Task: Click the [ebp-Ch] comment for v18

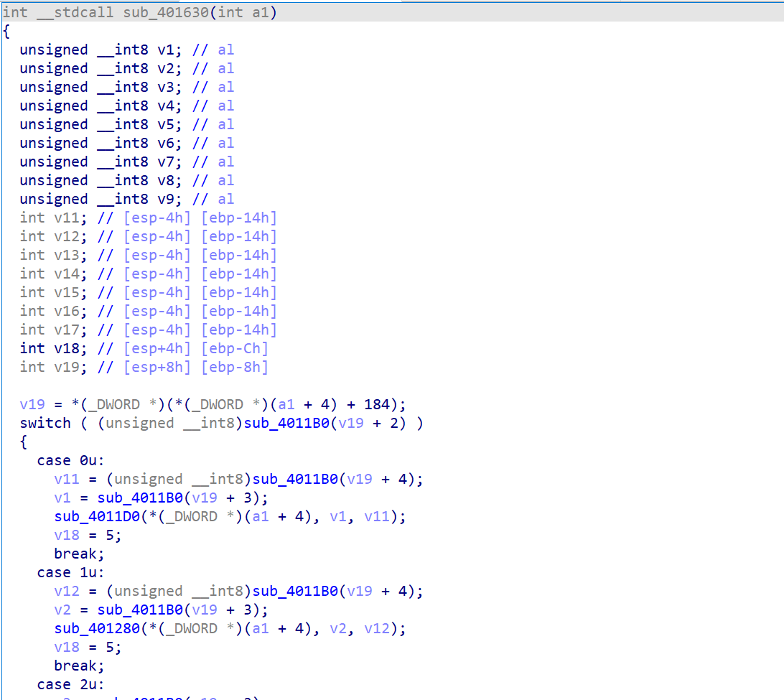Action: point(234,348)
